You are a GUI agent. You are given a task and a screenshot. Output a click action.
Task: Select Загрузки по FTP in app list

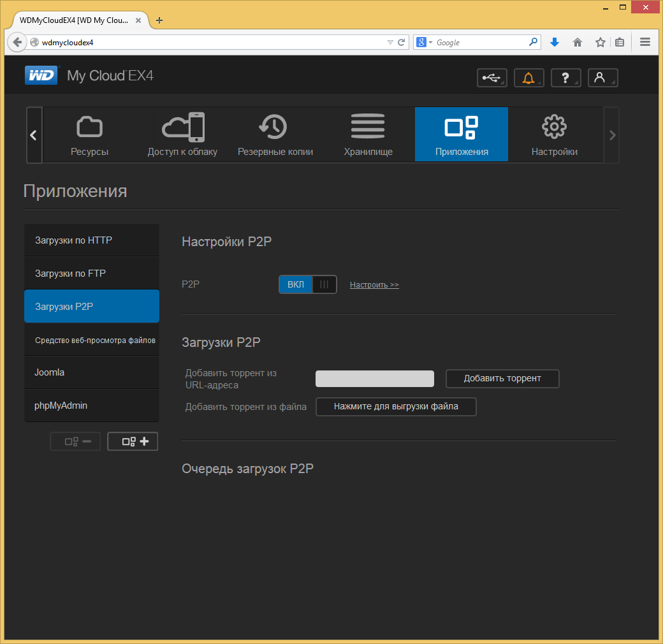[x=92, y=273]
